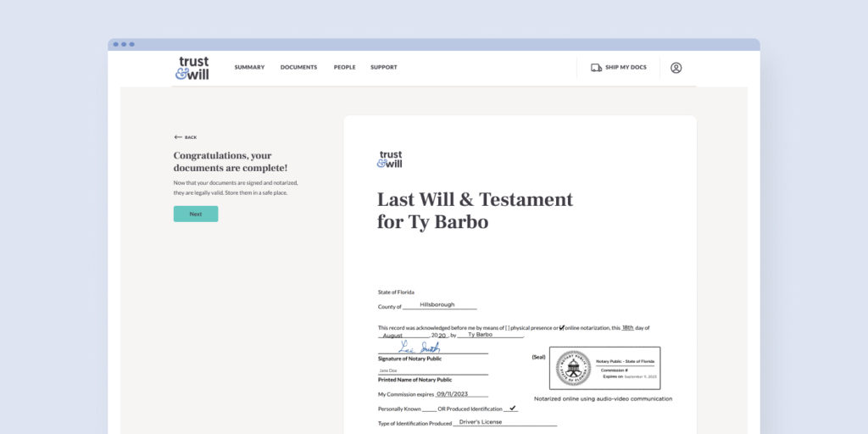Click the notary public signature
Screen dimensions: 868x434
tap(420, 347)
